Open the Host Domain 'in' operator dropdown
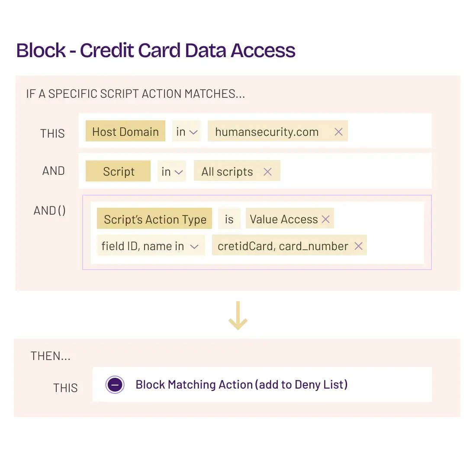 coord(187,132)
